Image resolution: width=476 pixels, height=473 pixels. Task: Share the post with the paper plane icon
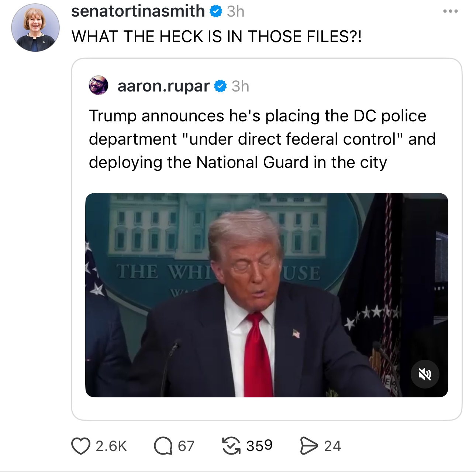[308, 446]
